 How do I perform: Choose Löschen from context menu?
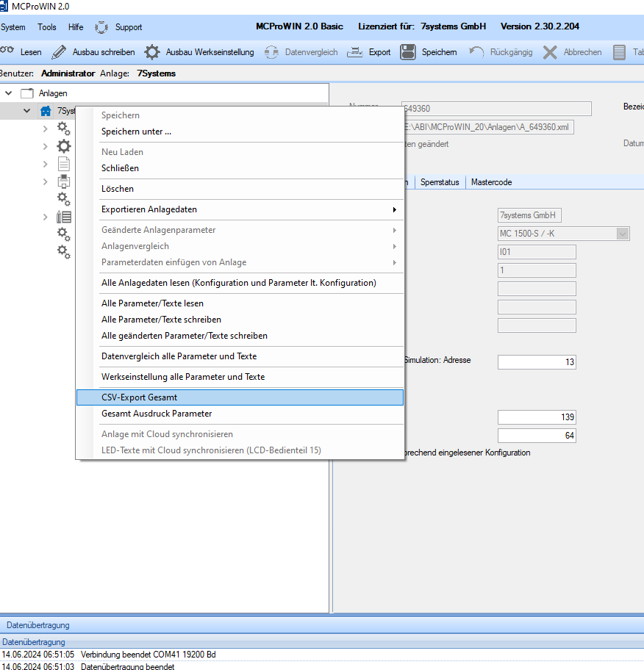pos(240,189)
